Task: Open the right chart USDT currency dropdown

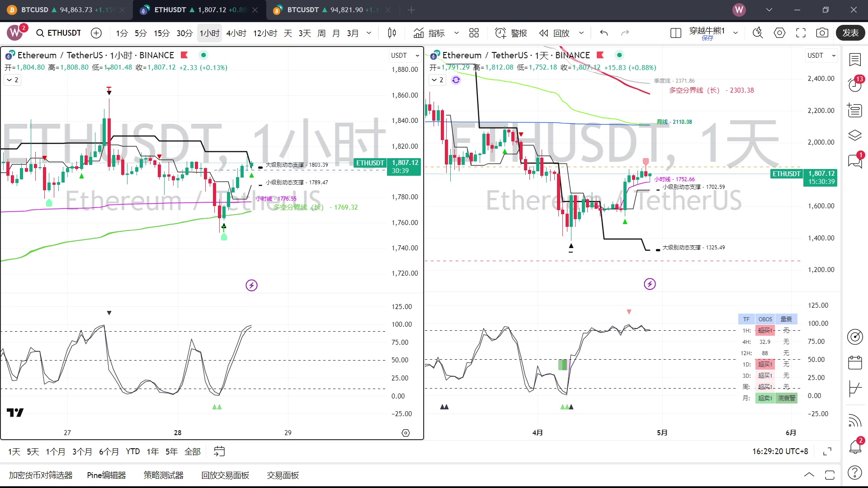Action: (x=822, y=55)
